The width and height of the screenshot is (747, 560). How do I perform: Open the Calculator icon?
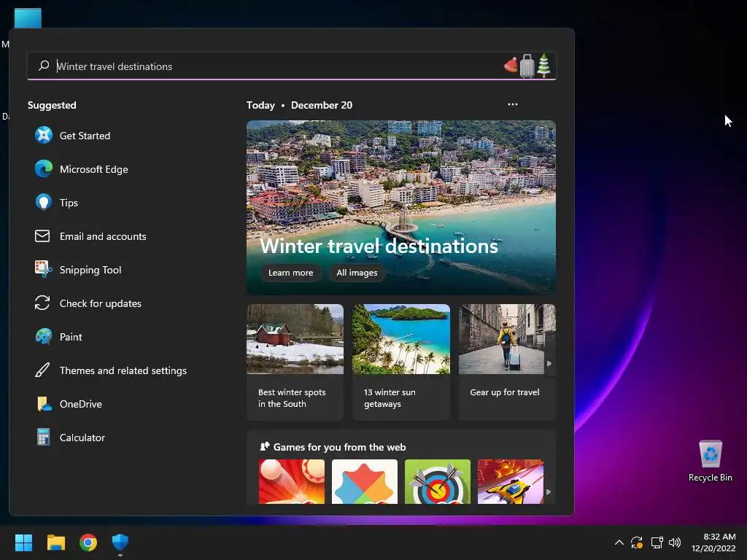[x=43, y=437]
